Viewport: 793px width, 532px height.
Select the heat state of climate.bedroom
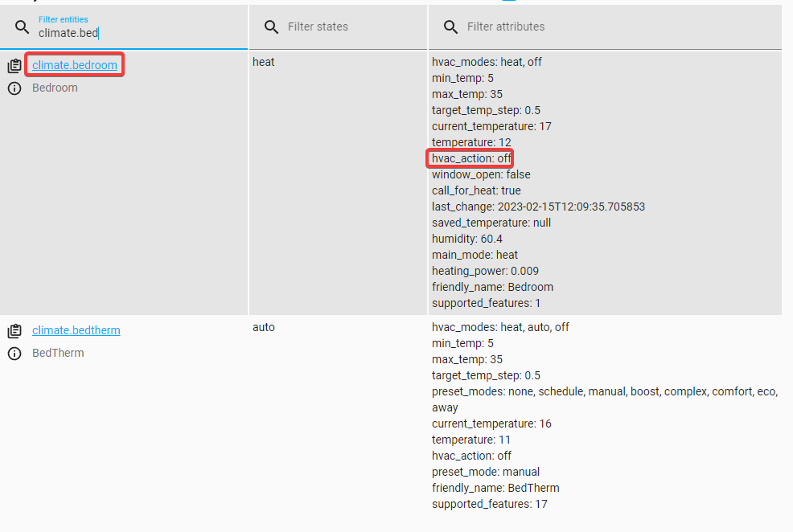coord(263,61)
